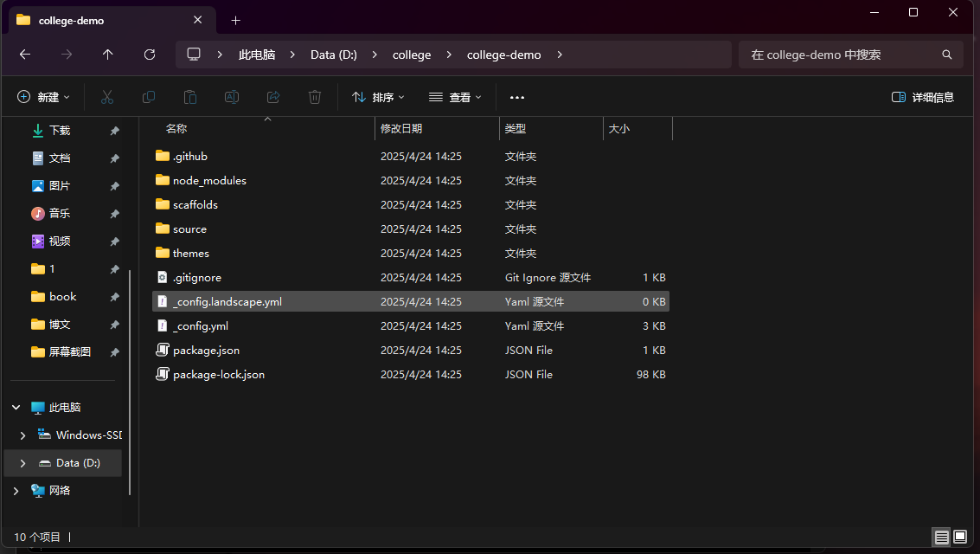980x554 pixels.
Task: Open the 查看 view dropdown
Action: coord(455,98)
